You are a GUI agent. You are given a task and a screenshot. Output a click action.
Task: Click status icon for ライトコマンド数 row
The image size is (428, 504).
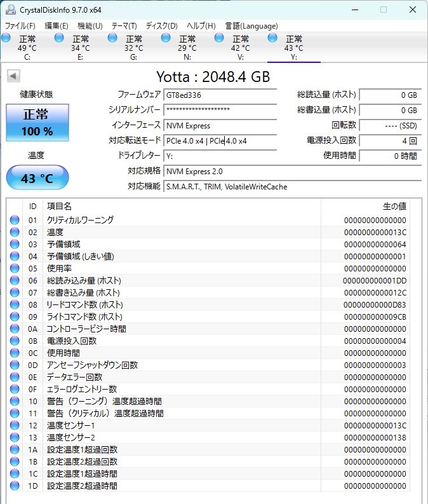(15, 317)
